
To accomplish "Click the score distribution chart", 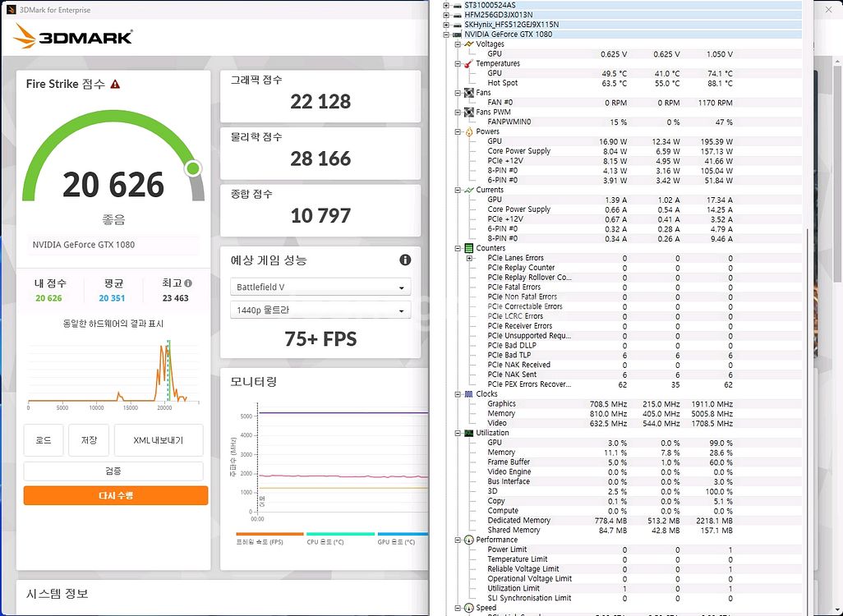I will click(113, 371).
